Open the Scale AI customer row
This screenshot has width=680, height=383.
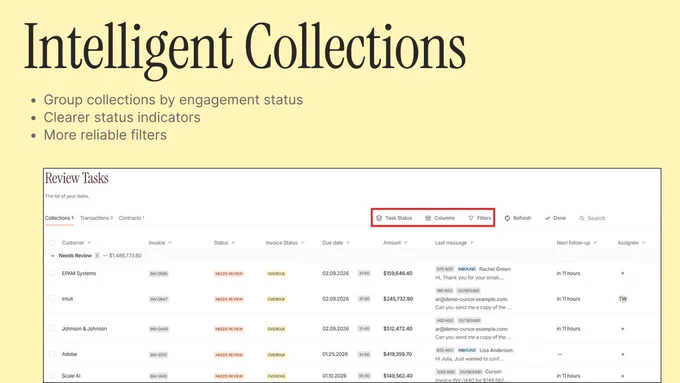[71, 376]
